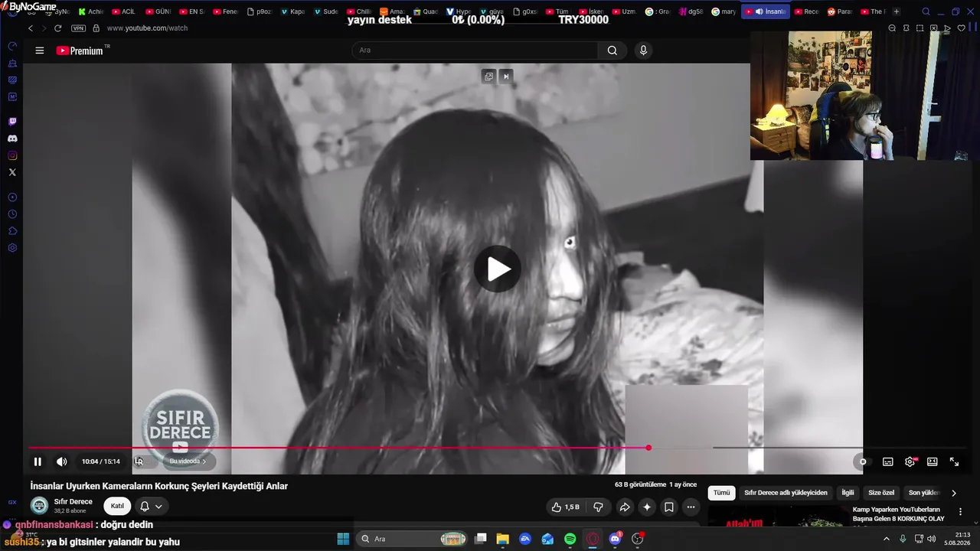Viewport: 980px width, 551px height.
Task: Switch to the 'ACİL' browser tab
Action: (123, 11)
